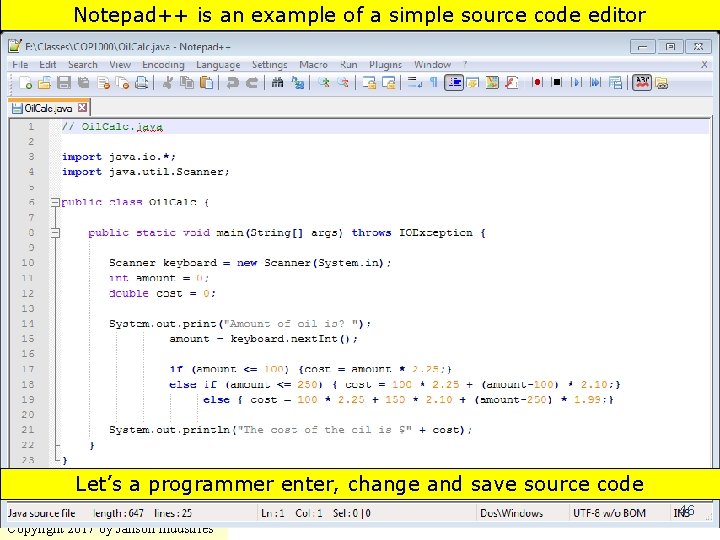Click the 'length : 647' status entry
The width and height of the screenshot is (720, 540).
click(x=118, y=513)
